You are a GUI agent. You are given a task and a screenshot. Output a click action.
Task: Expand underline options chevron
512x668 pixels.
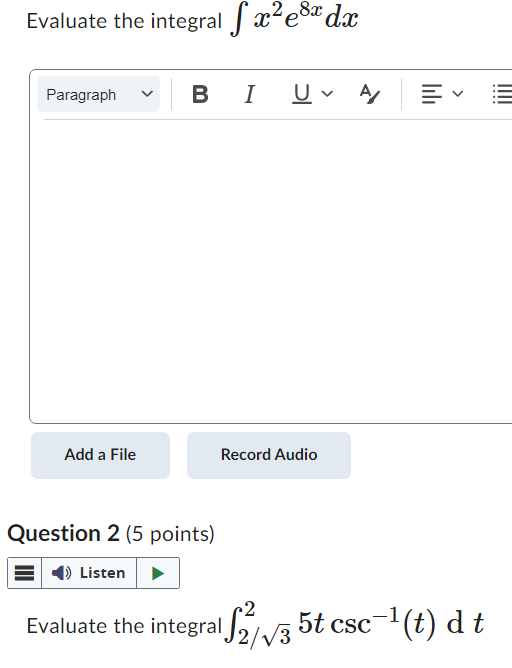(x=327, y=94)
